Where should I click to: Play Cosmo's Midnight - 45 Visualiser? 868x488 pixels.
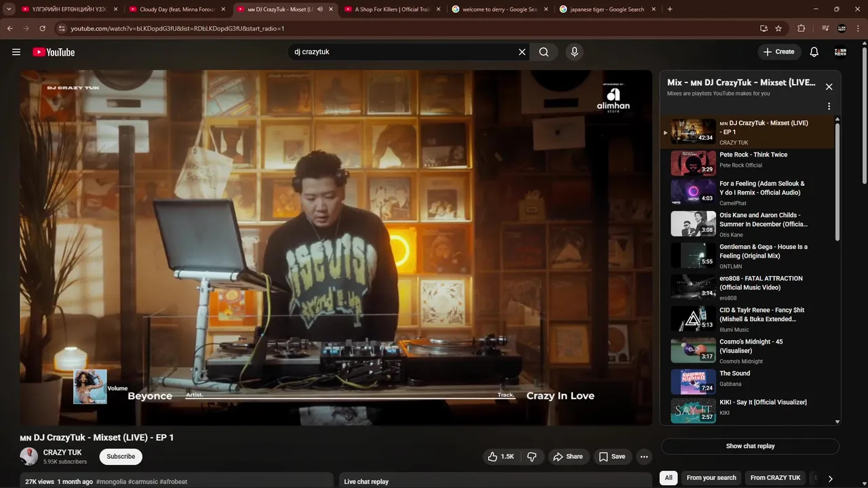(x=747, y=350)
